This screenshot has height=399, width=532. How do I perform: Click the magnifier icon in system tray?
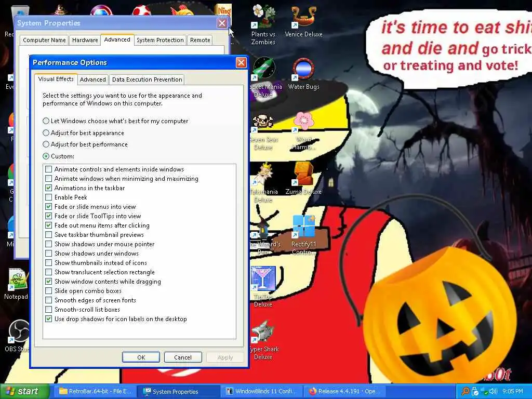tap(465, 391)
